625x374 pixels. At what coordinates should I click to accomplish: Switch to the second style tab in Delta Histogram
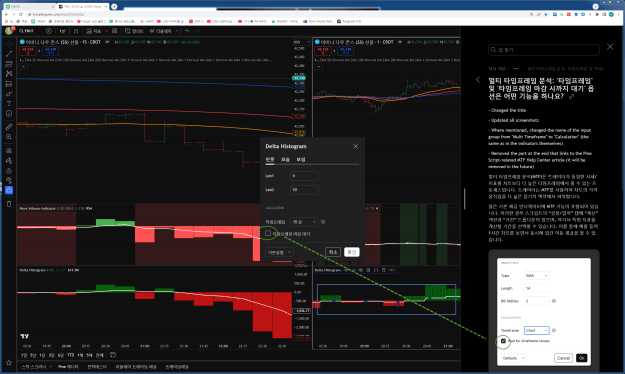click(285, 159)
